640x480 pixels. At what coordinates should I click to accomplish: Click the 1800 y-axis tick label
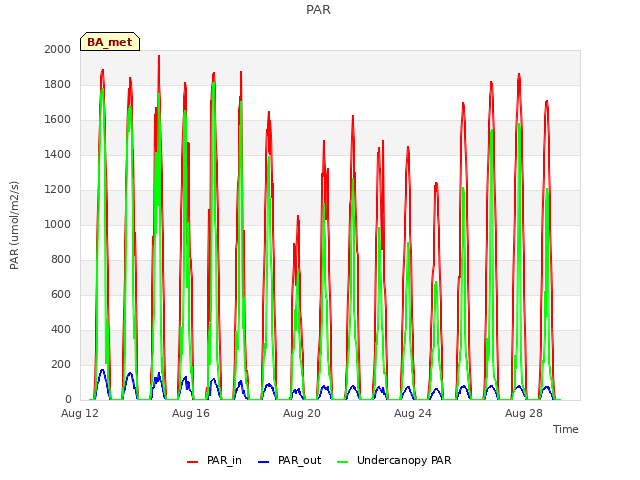(58, 84)
